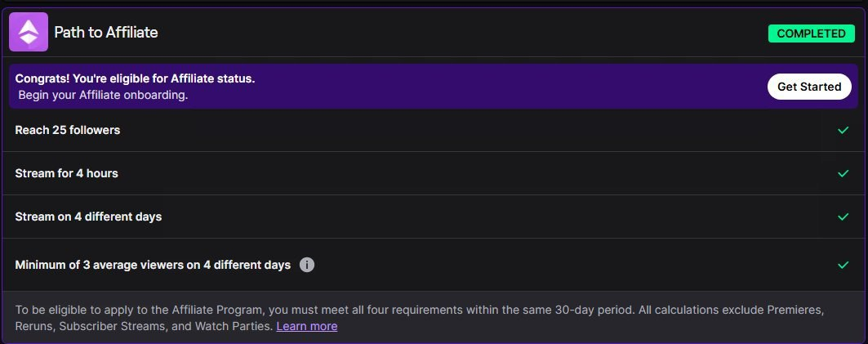This screenshot has width=868, height=344.
Task: Select the Path to Affiliate title
Action: [105, 33]
